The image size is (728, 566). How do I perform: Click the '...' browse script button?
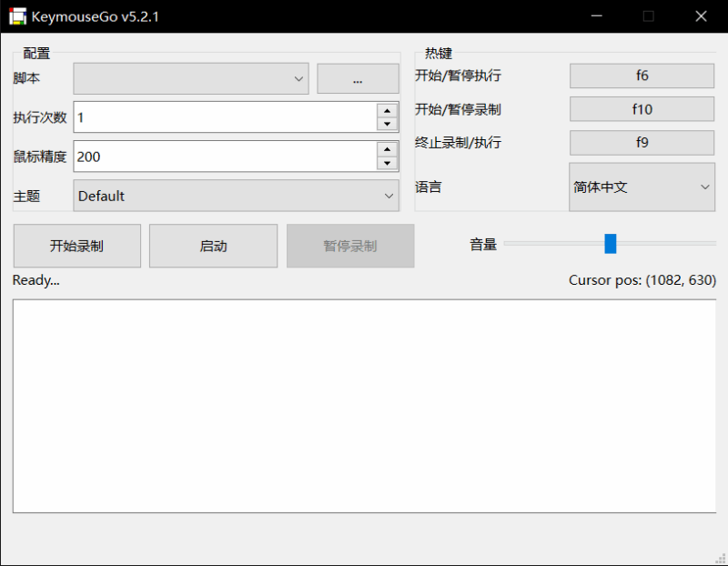pyautogui.click(x=358, y=79)
